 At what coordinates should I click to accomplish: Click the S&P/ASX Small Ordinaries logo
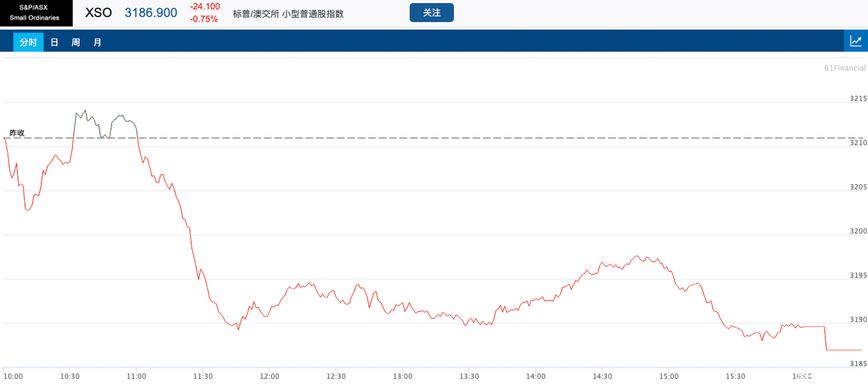36,13
